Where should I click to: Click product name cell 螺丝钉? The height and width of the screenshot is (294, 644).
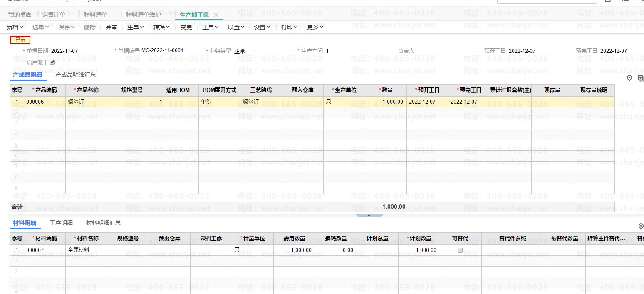(x=87, y=102)
